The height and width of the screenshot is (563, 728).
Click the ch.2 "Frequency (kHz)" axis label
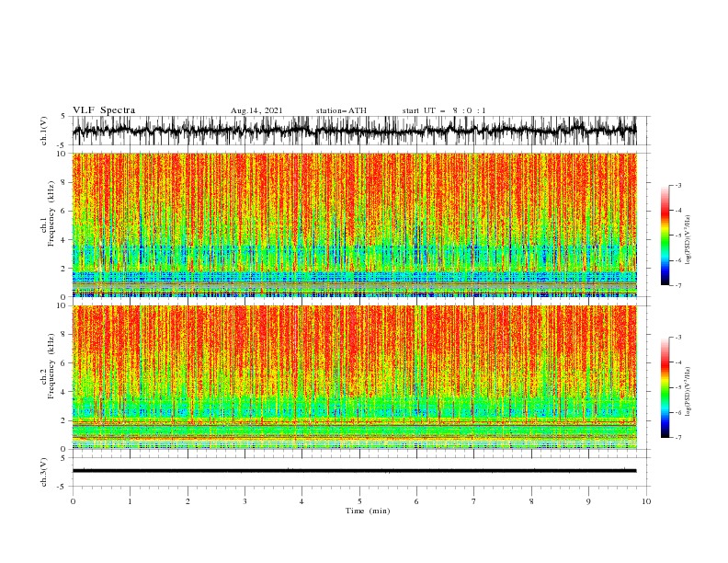click(51, 365)
